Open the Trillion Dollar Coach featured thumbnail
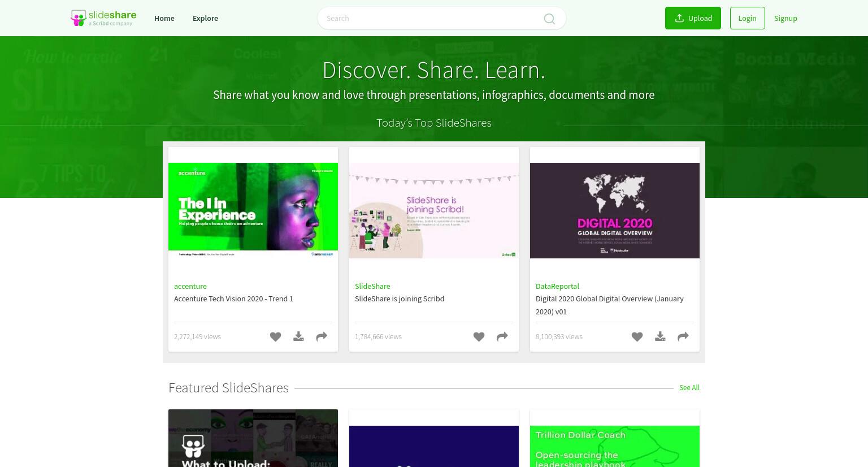The width and height of the screenshot is (868, 467). [x=615, y=446]
